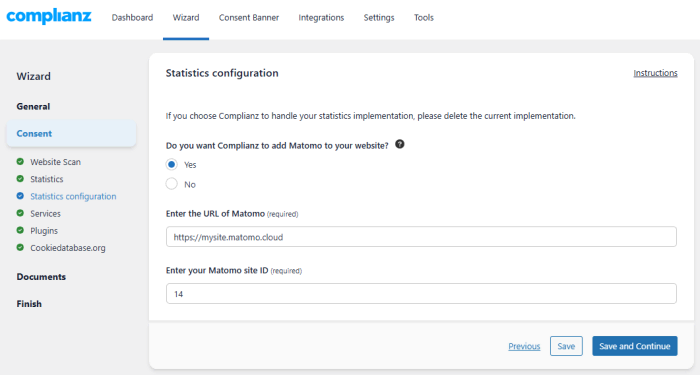The height and width of the screenshot is (375, 700).
Task: Click Save and Continue
Action: point(635,346)
